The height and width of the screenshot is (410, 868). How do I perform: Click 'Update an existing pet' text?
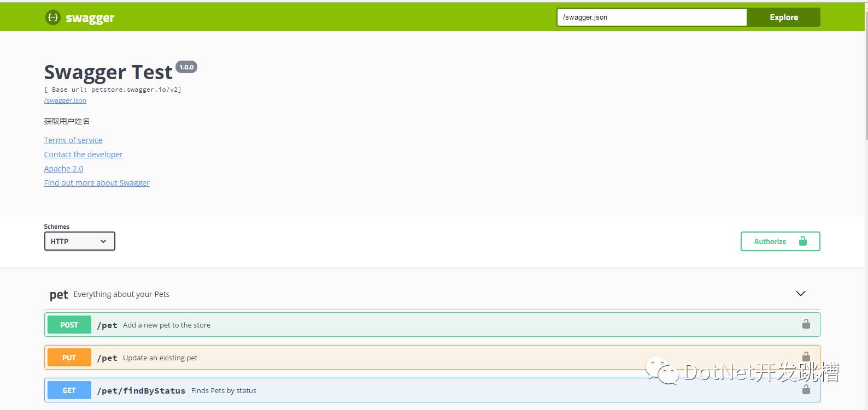click(160, 358)
